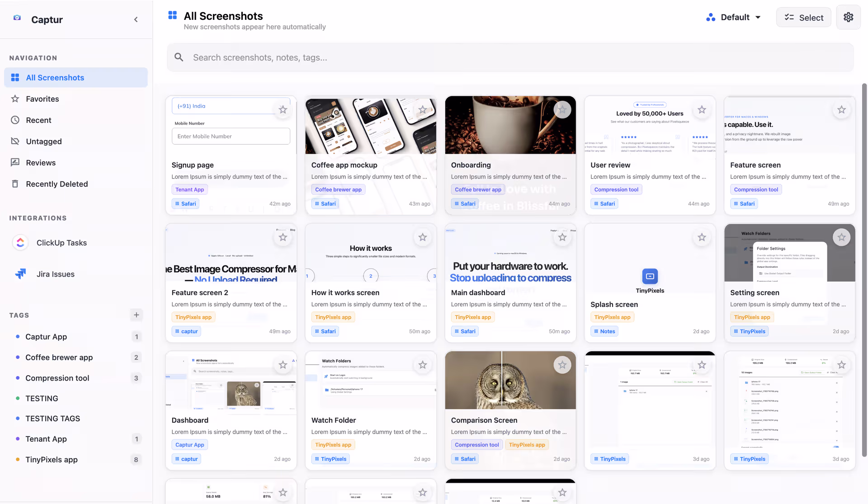Click the Captur App tag on Dashboard card
The image size is (868, 504).
(189, 444)
